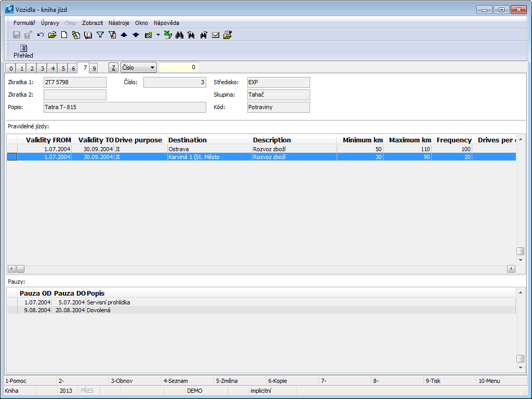
Task: Open the Přehled overview button
Action: 23,51
